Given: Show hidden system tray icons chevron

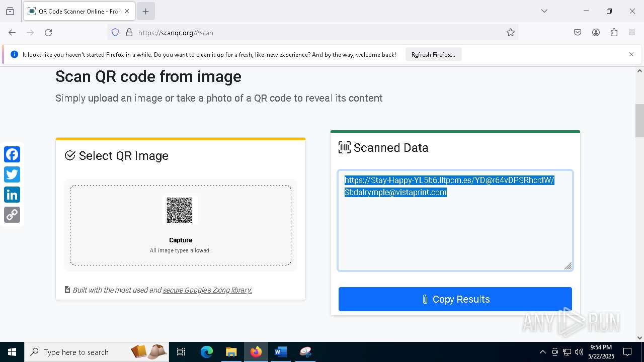Looking at the screenshot, I should tap(542, 352).
